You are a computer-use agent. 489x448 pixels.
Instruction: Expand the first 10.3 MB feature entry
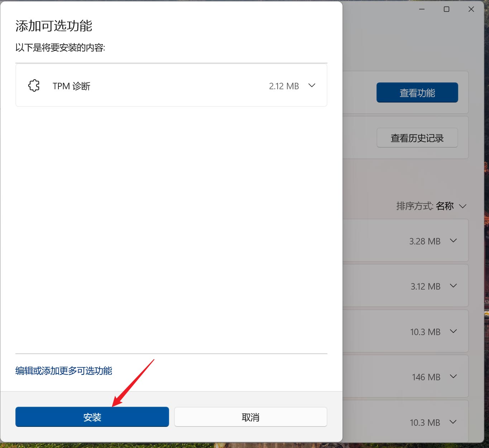453,331
